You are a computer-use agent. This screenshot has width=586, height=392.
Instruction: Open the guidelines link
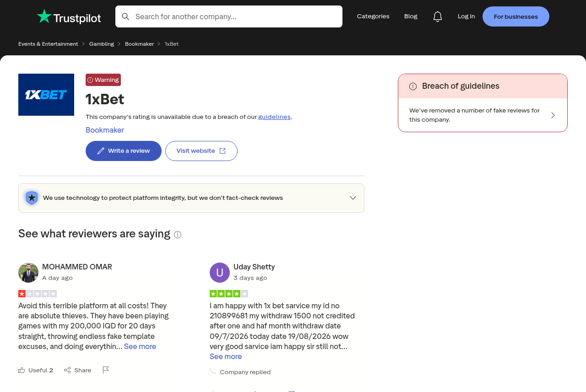coord(274,117)
